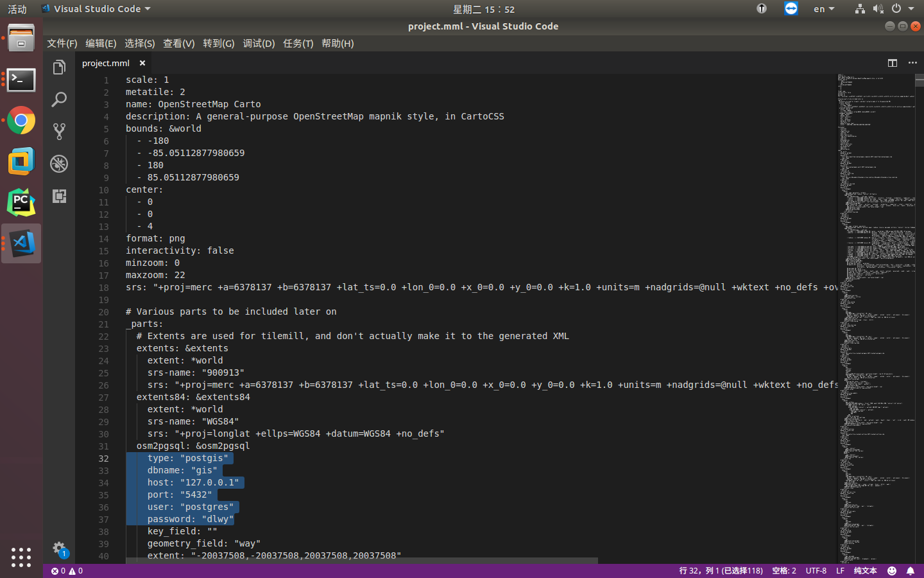Open the Extensions view
This screenshot has width=924, height=578.
59,196
